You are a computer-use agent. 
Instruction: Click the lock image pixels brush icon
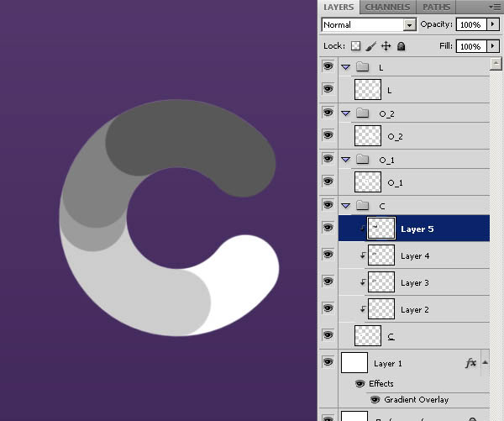pos(370,46)
